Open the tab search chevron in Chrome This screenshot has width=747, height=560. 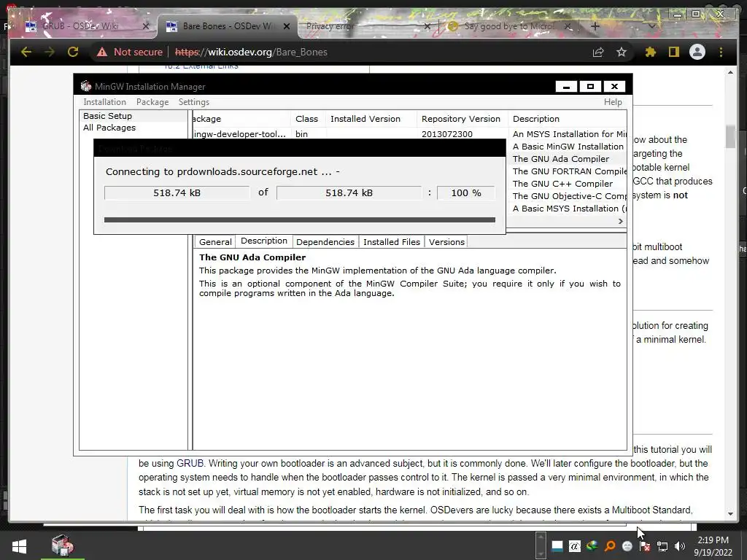pos(651,27)
